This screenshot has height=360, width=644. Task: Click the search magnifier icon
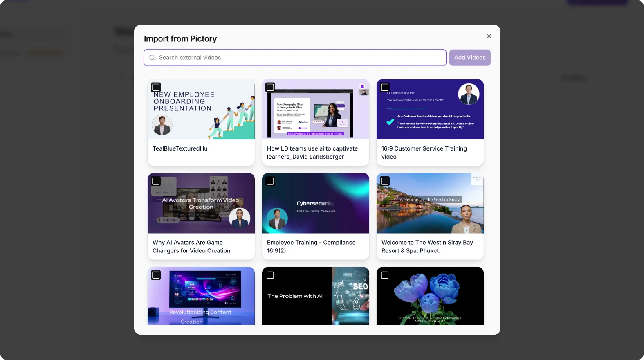point(152,58)
